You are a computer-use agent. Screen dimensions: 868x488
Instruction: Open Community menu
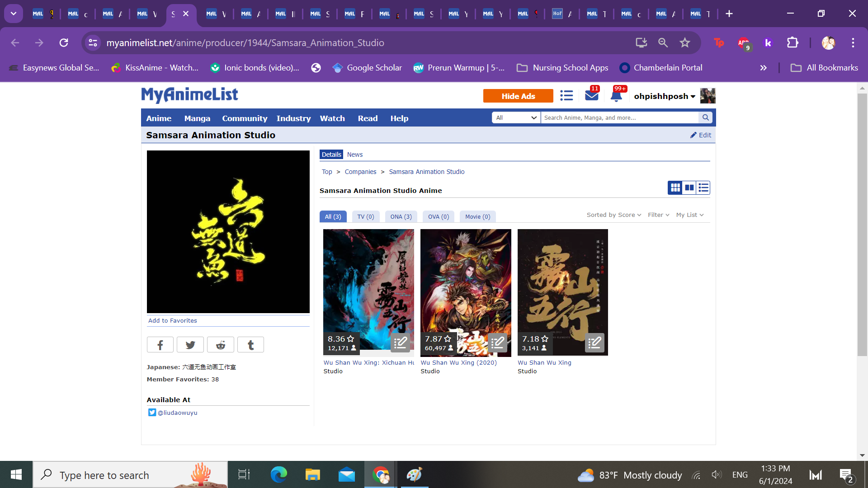click(x=245, y=118)
